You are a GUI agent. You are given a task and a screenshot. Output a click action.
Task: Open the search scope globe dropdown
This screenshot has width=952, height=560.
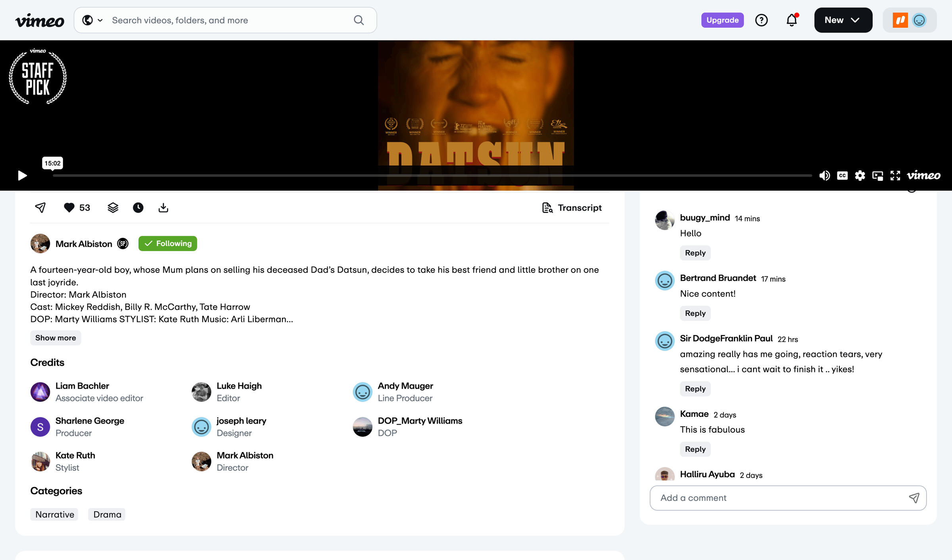click(92, 20)
